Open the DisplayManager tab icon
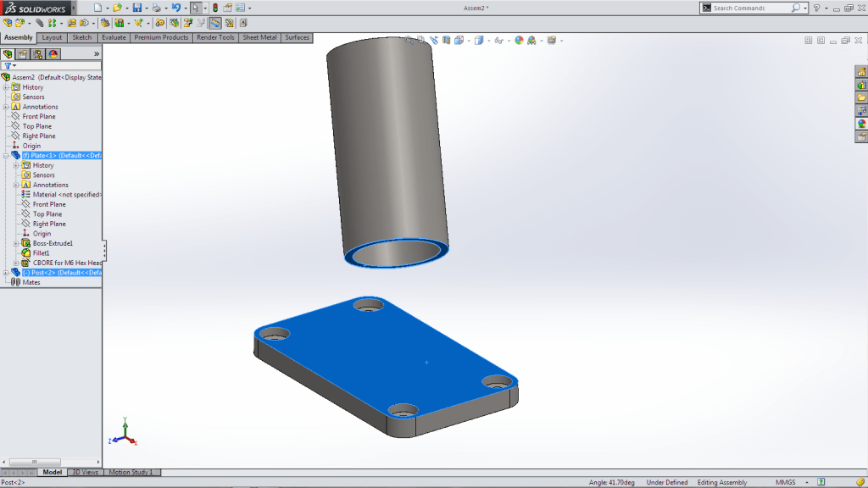Screen dimensions: 868x488 tap(53, 54)
